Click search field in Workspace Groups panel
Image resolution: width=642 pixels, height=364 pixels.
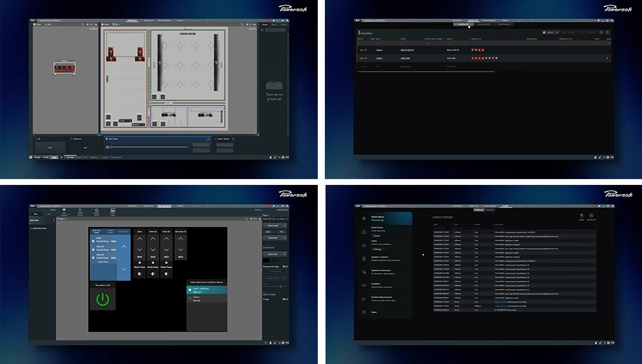(276, 30)
